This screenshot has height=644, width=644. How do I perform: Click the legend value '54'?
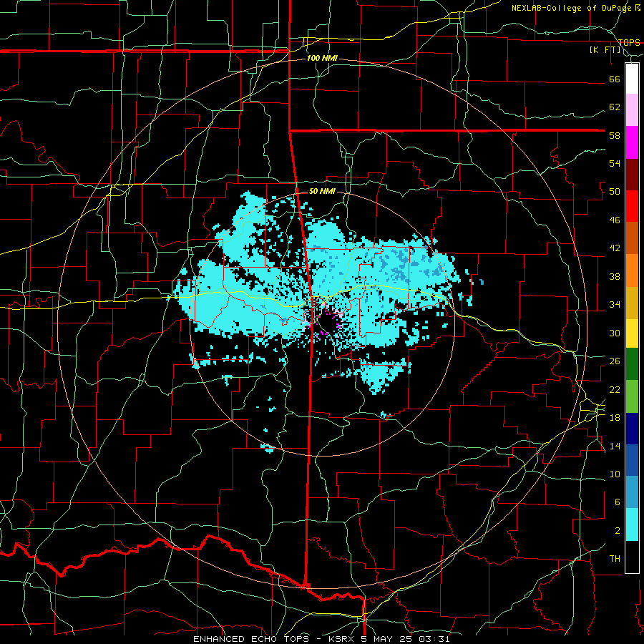point(615,163)
